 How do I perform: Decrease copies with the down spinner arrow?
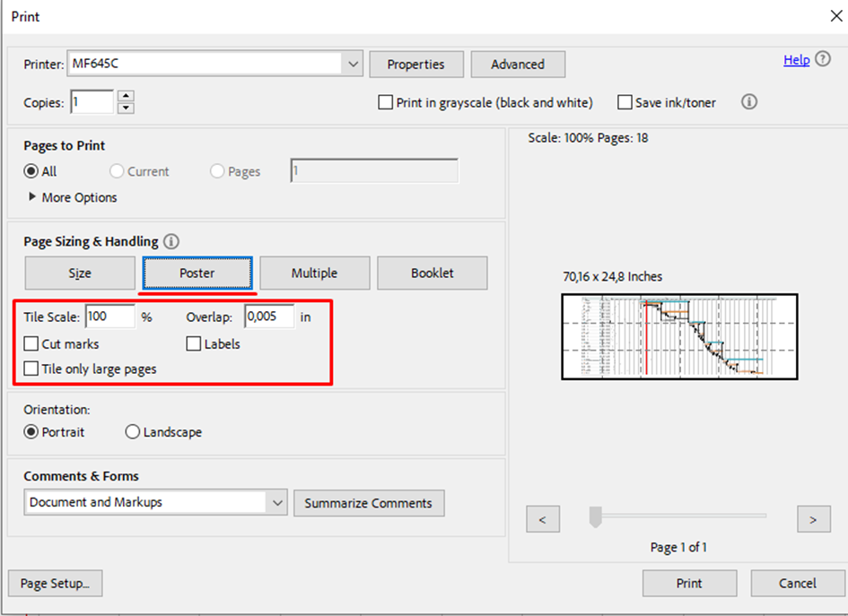click(126, 108)
